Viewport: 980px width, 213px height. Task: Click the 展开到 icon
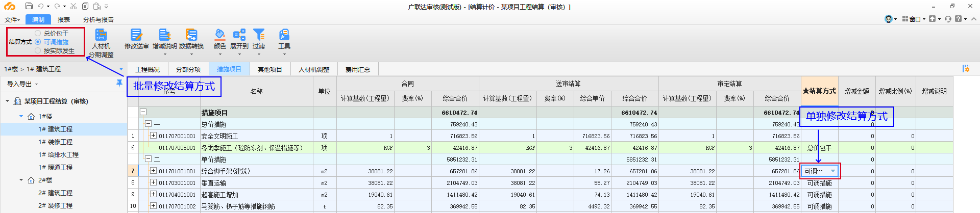pos(239,36)
